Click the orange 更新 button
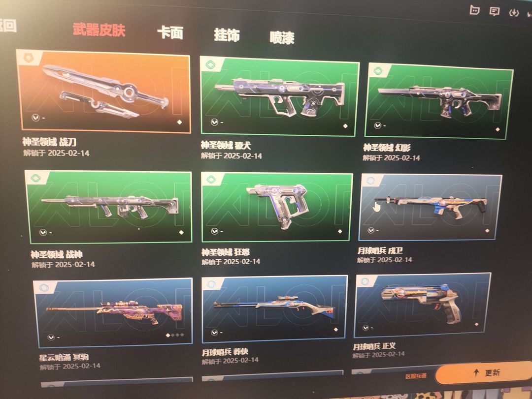 pos(484,373)
